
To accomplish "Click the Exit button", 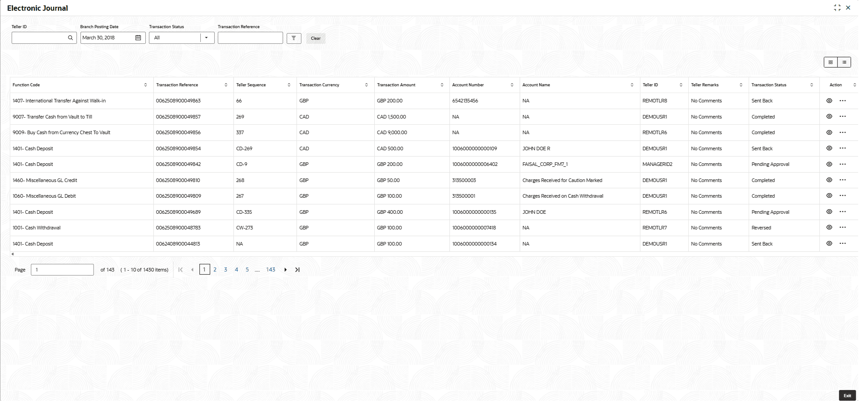I will click(847, 396).
